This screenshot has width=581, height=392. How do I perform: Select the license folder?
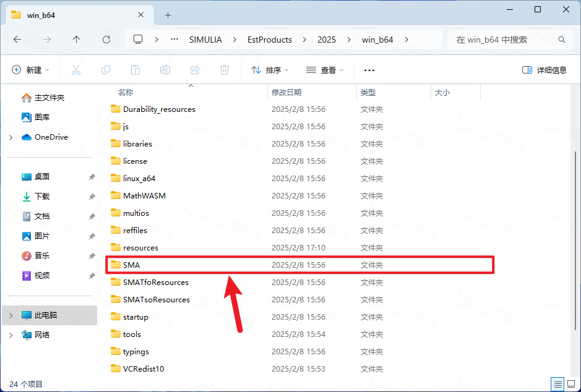point(129,161)
